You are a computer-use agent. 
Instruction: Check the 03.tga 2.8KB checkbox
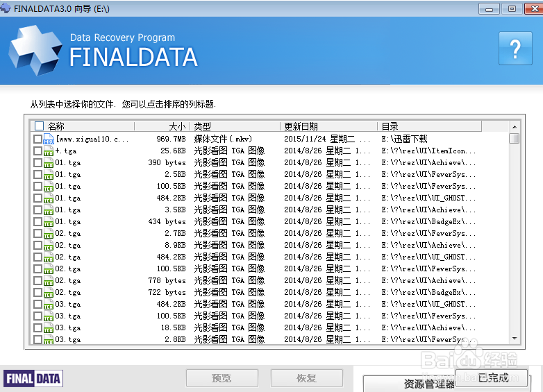point(37,339)
